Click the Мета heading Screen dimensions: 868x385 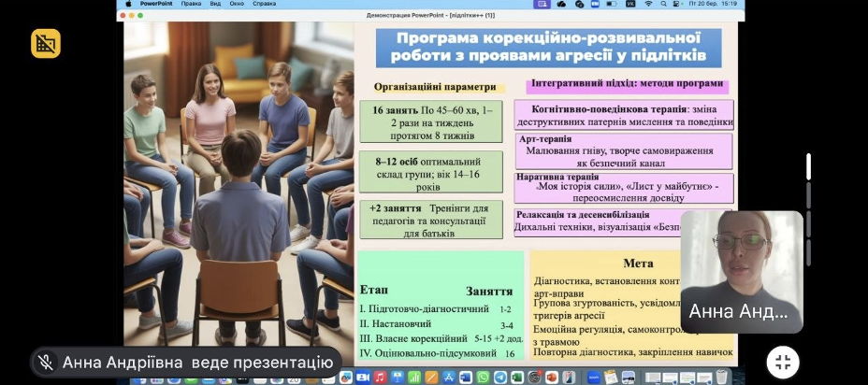pos(638,264)
